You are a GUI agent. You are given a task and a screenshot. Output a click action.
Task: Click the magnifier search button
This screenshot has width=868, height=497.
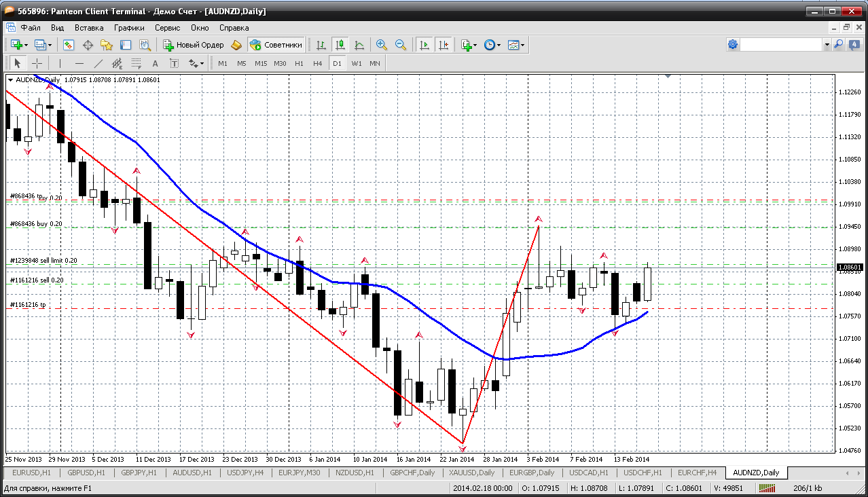pos(839,44)
